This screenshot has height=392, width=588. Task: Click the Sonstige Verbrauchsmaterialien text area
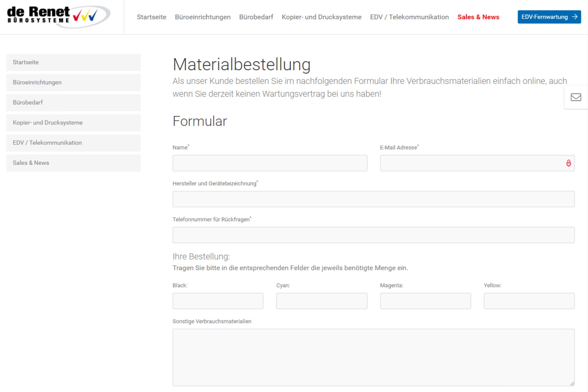pos(373,357)
